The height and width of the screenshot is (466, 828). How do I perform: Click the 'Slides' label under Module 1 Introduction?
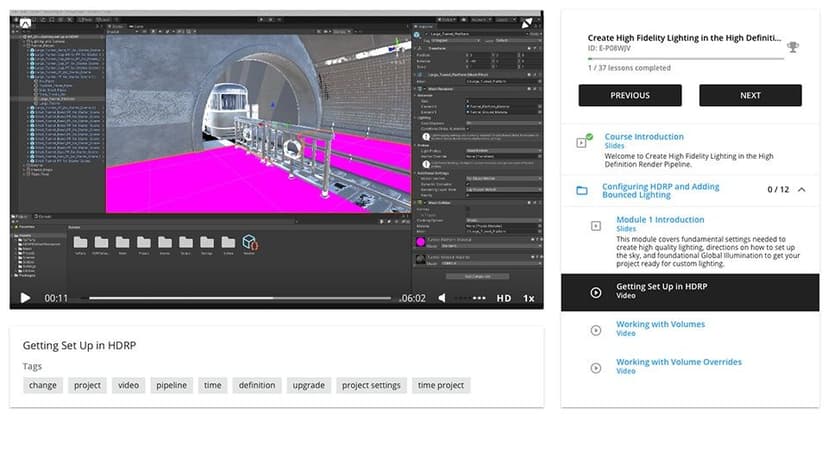626,229
